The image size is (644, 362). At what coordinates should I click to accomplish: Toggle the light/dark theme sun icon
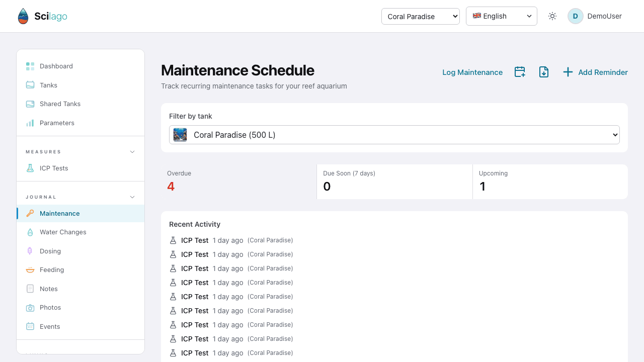[x=552, y=16]
